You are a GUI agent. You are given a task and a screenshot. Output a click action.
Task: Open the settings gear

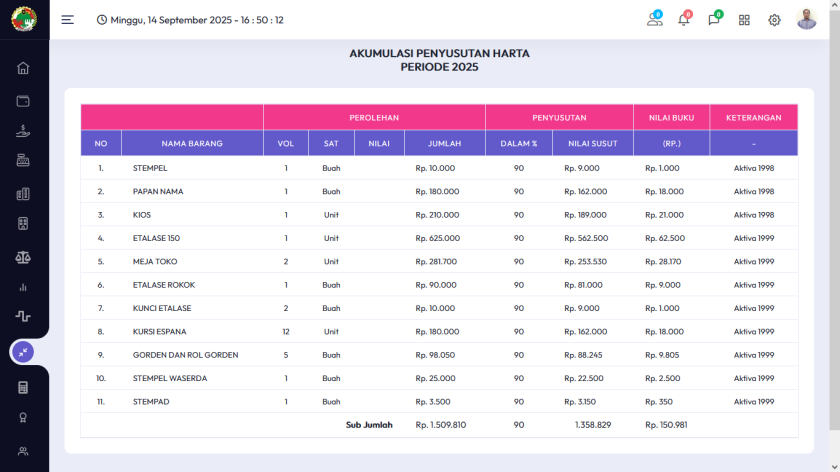774,20
